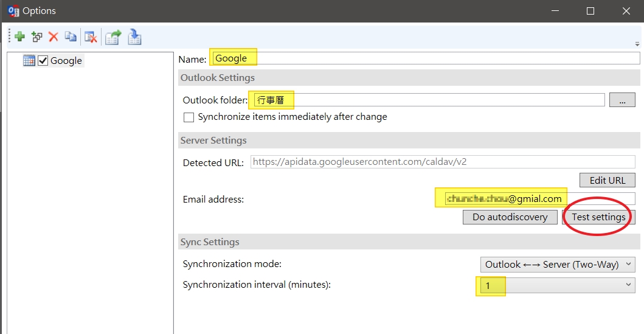Click the Email address label
644x334 pixels.
tap(213, 200)
